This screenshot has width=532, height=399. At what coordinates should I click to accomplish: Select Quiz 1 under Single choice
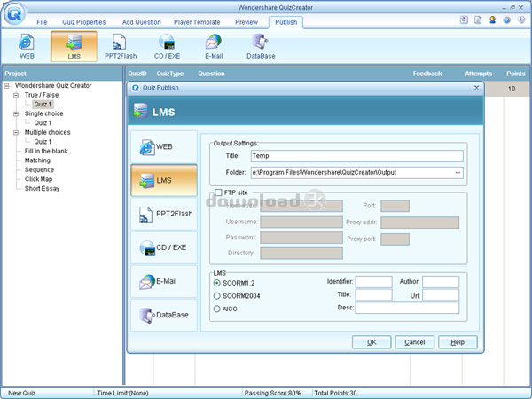(x=43, y=123)
